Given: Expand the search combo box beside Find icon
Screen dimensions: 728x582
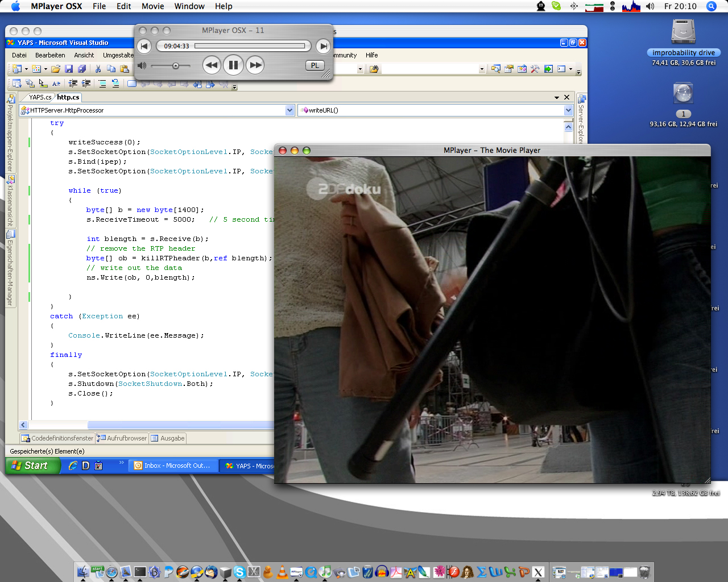Looking at the screenshot, I should point(482,69).
